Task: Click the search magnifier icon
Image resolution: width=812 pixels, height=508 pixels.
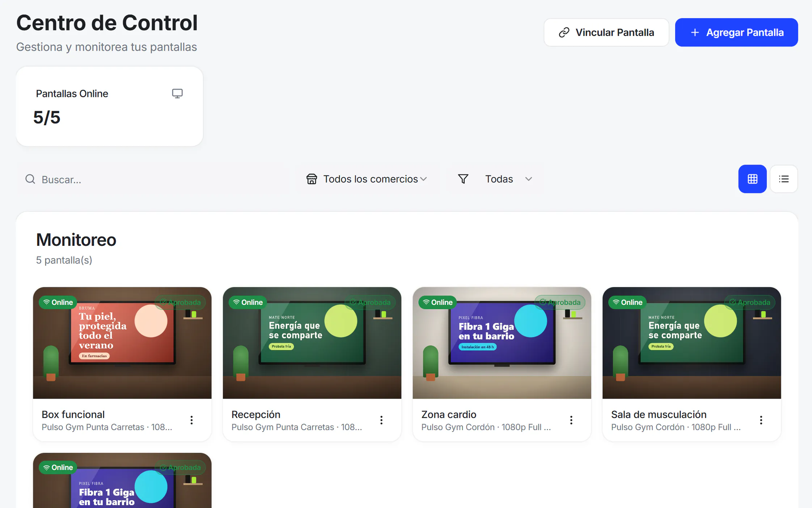Action: tap(30, 179)
